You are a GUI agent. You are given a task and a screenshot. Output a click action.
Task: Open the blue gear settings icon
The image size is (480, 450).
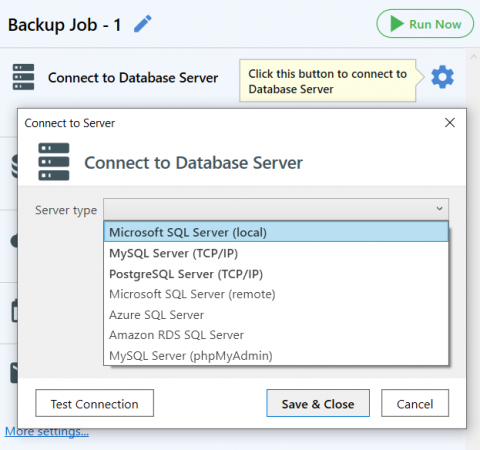point(442,77)
